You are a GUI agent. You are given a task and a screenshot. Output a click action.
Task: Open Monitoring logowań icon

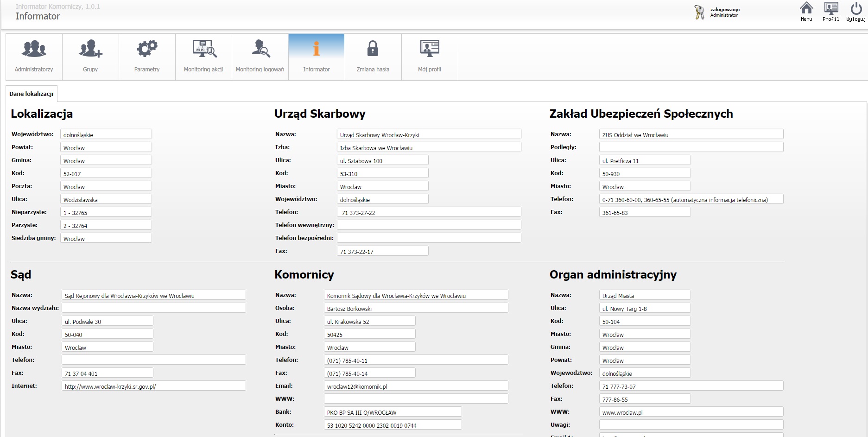pyautogui.click(x=260, y=49)
